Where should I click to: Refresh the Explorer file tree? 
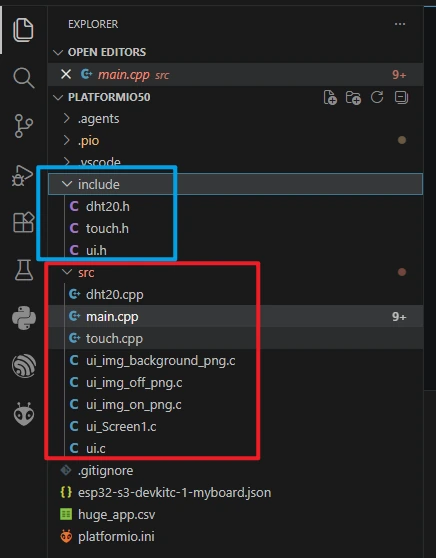[377, 97]
